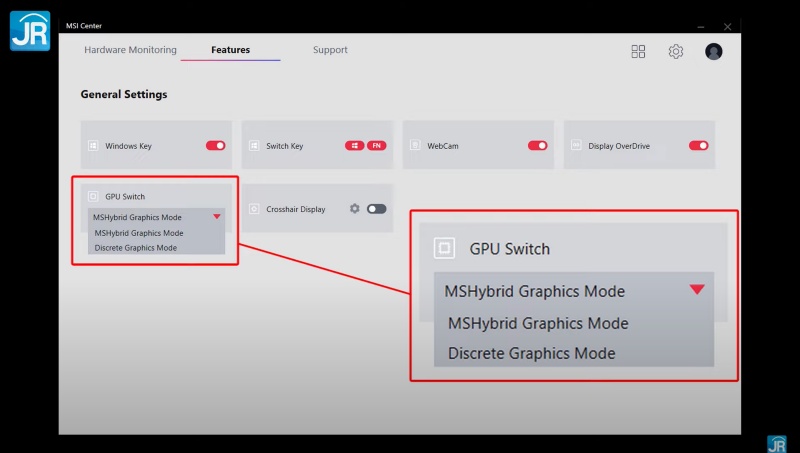Click the WebCam tile icon

(x=416, y=146)
